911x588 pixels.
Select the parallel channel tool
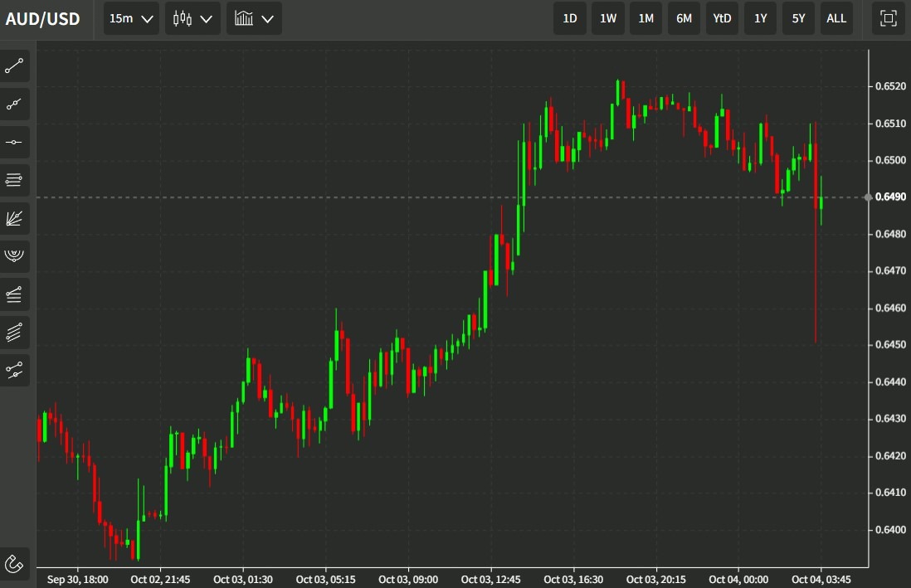point(14,333)
